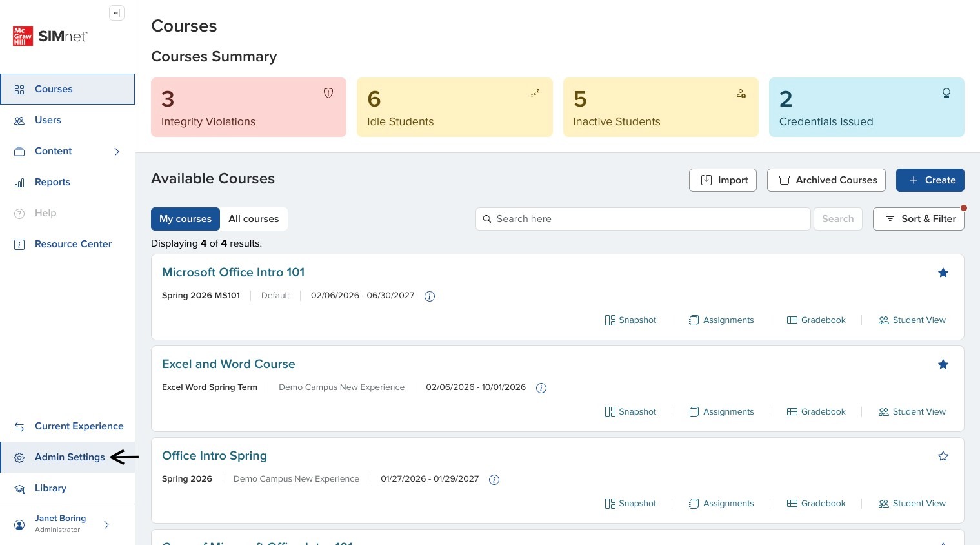
Task: Open info icon for Office Intro Spring
Action: pos(494,480)
